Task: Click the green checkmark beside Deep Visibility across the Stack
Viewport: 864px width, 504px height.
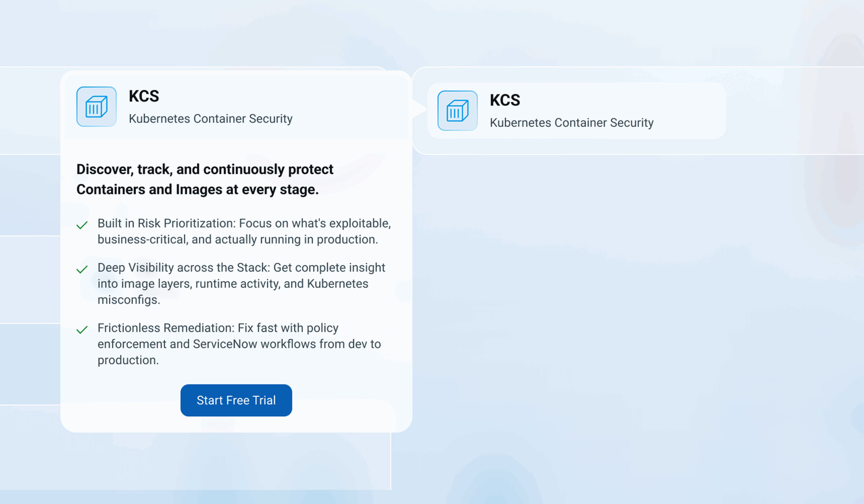Action: point(82,269)
